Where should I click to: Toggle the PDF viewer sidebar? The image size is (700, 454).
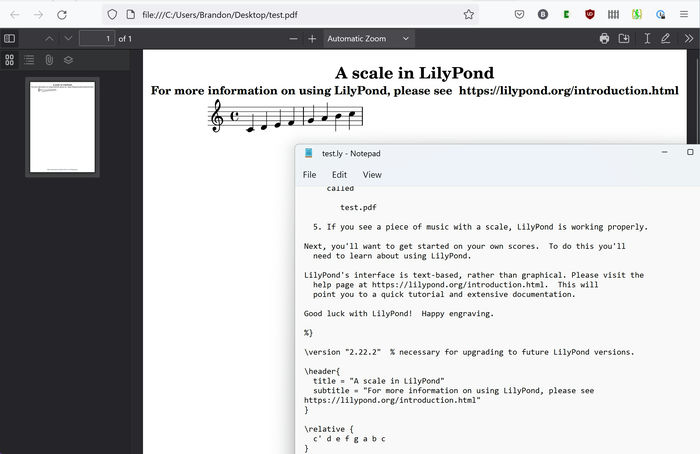pos(10,38)
